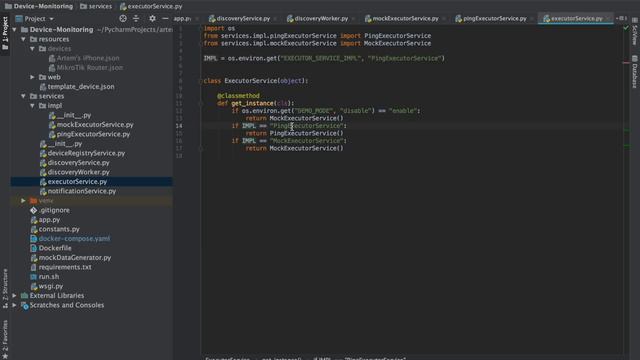
Task: Expand the web folder
Action: point(32,77)
